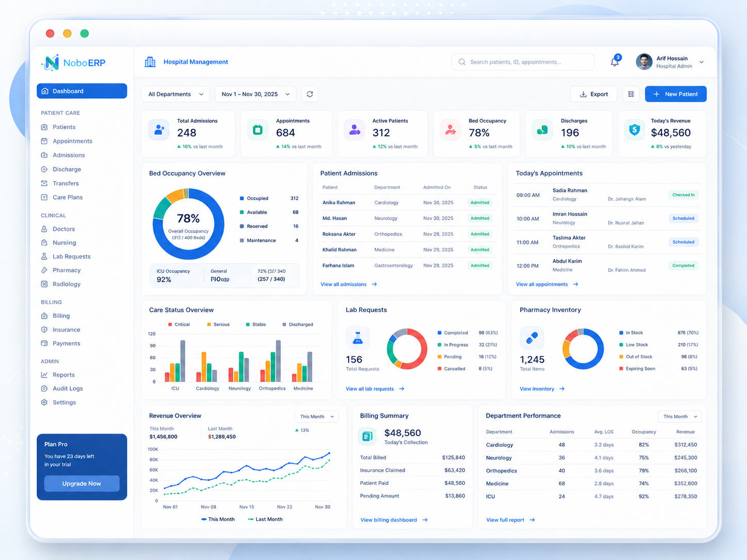Viewport: 747px width, 560px height.
Task: Open Payments in the sidebar
Action: click(x=66, y=343)
